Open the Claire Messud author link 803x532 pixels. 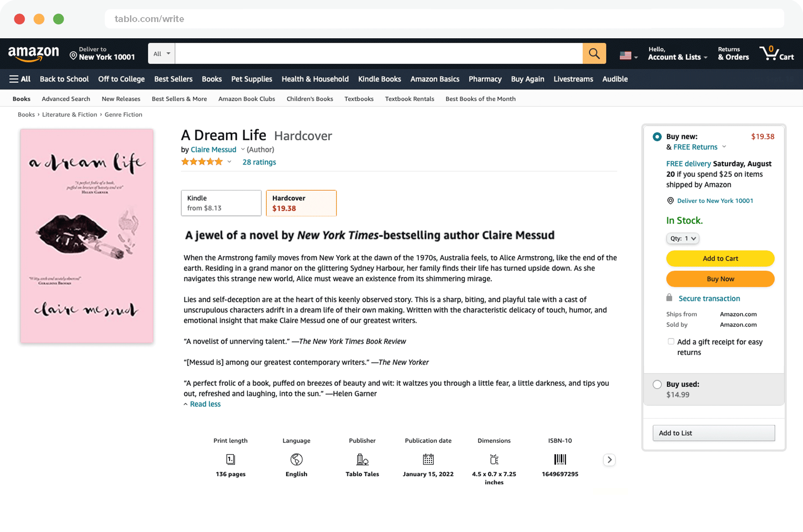click(213, 150)
